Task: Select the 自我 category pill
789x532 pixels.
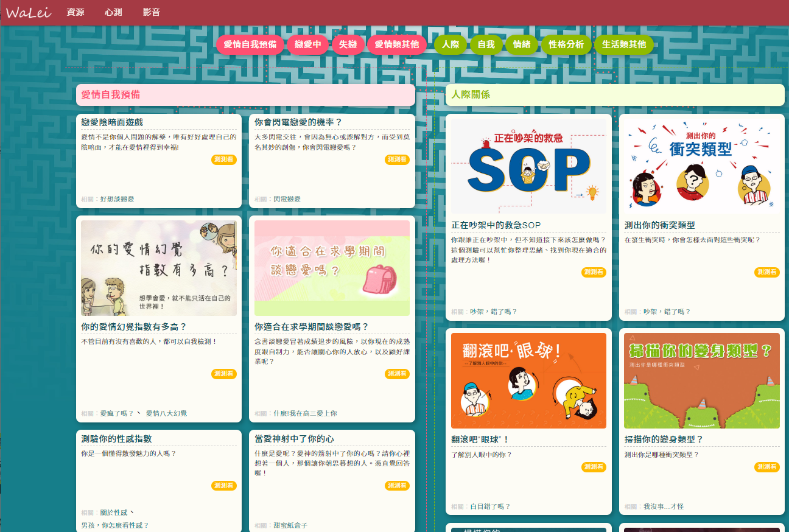Action: point(486,44)
